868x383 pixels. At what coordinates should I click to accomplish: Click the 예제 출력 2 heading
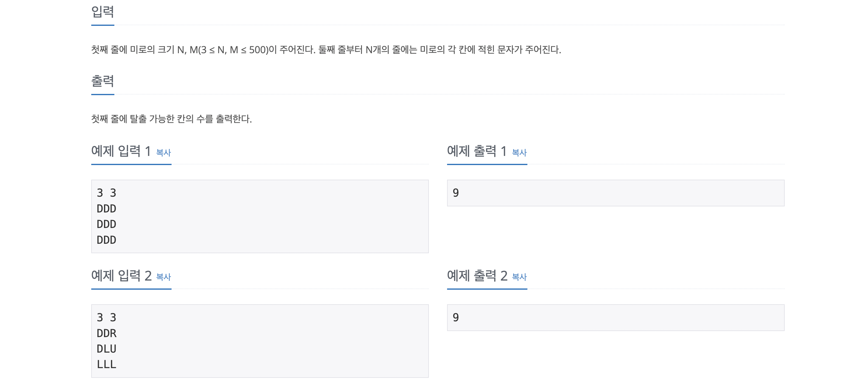coord(477,275)
